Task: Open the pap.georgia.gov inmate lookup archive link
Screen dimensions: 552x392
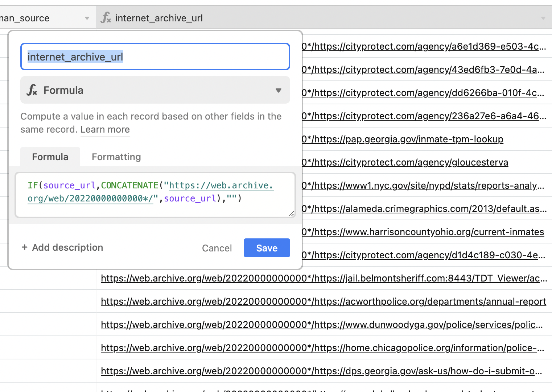Action: click(403, 139)
